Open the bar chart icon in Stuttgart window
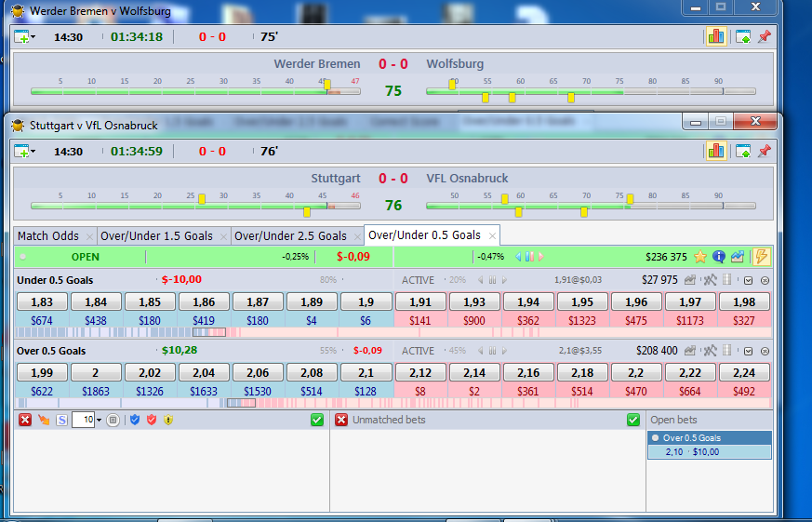 pyautogui.click(x=716, y=152)
